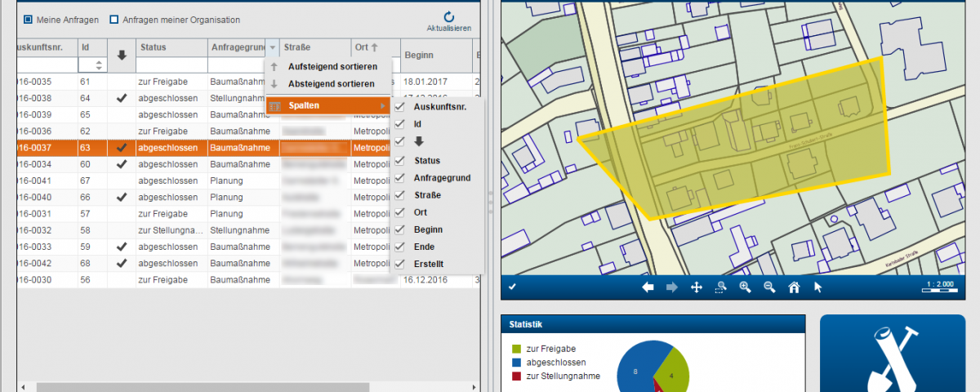Click the green zur Freigabe legend swatch
Viewport: 980px width, 392px height.
pos(516,349)
